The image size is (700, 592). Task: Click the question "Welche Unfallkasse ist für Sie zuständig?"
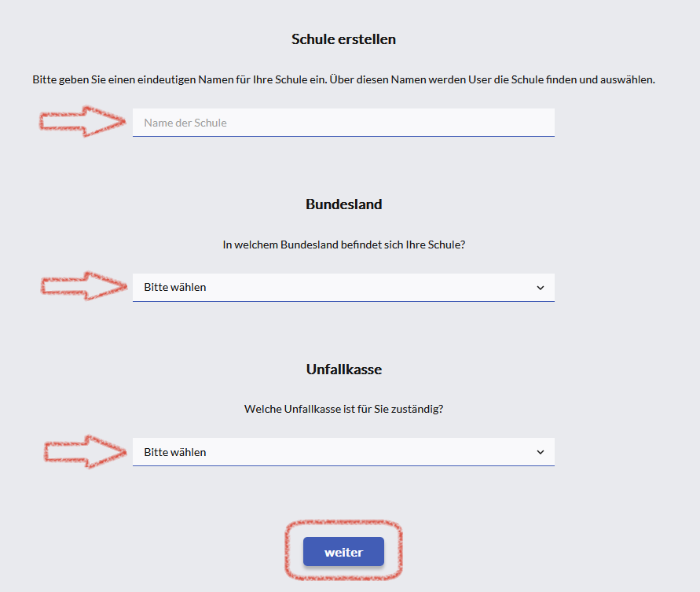click(343, 409)
